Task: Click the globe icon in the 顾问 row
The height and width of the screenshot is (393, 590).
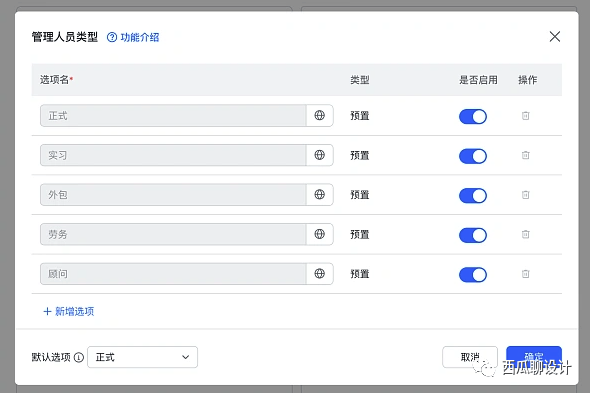Action: point(319,273)
